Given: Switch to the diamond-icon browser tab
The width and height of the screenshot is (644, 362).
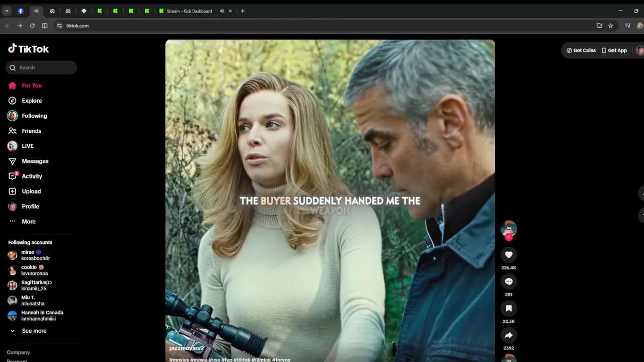Looking at the screenshot, I should click(x=84, y=11).
